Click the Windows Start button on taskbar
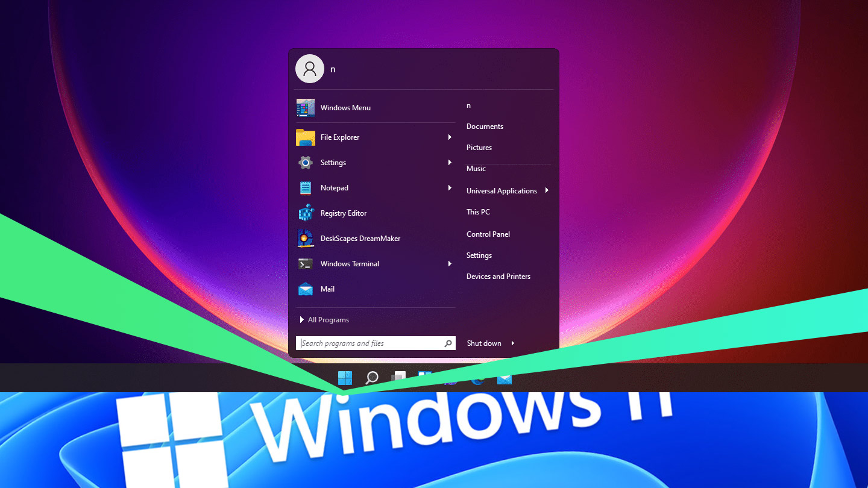This screenshot has width=868, height=488. pos(345,378)
